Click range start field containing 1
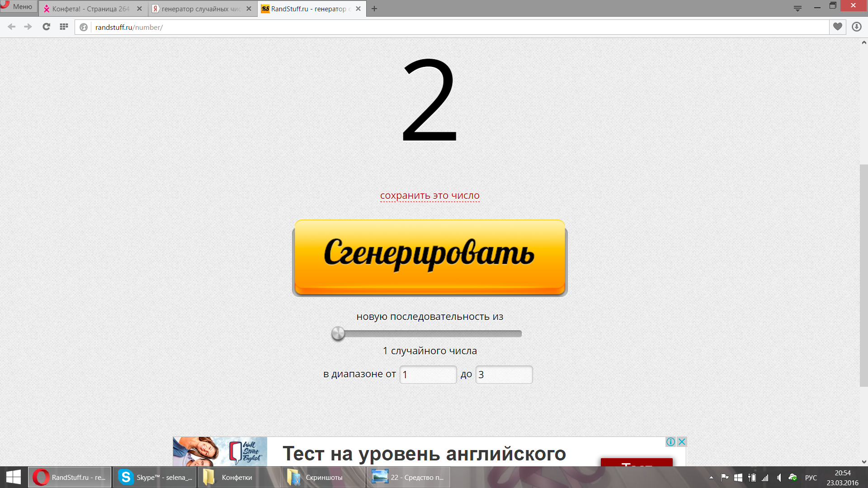 (x=428, y=375)
